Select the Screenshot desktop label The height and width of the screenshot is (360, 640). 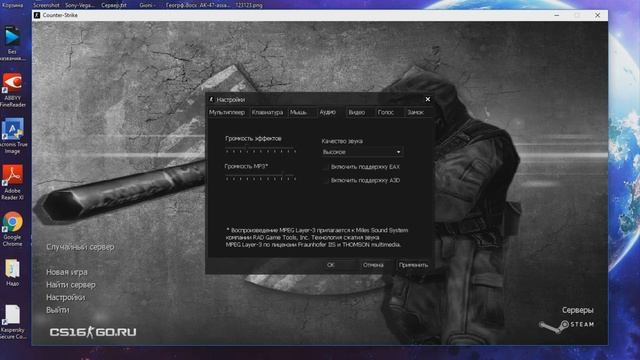pos(46,5)
